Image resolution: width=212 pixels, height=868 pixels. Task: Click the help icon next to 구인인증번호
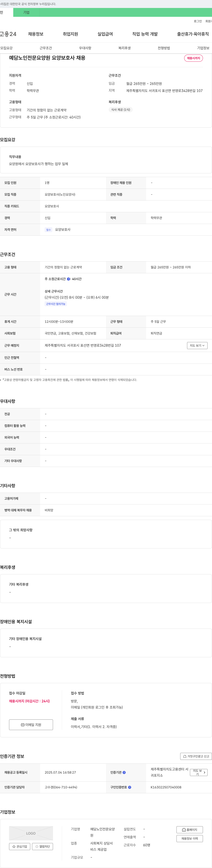pos(130,787)
